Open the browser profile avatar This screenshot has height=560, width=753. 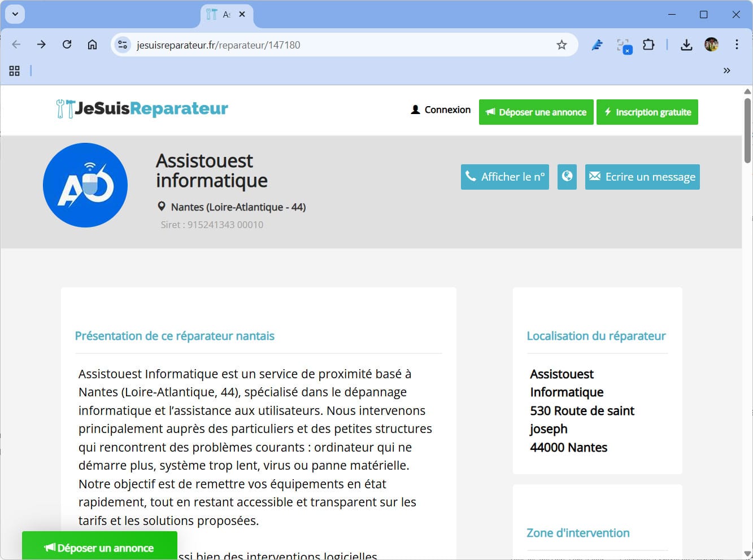coord(711,45)
